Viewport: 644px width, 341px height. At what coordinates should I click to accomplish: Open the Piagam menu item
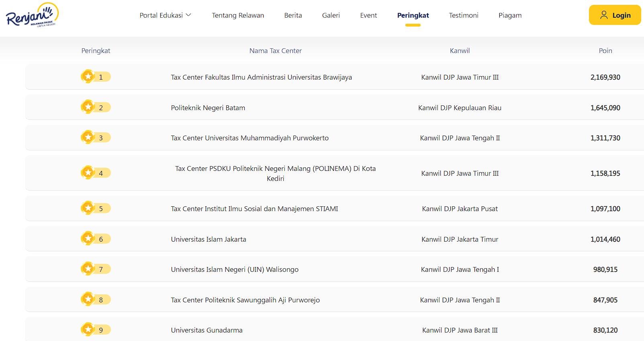[510, 15]
